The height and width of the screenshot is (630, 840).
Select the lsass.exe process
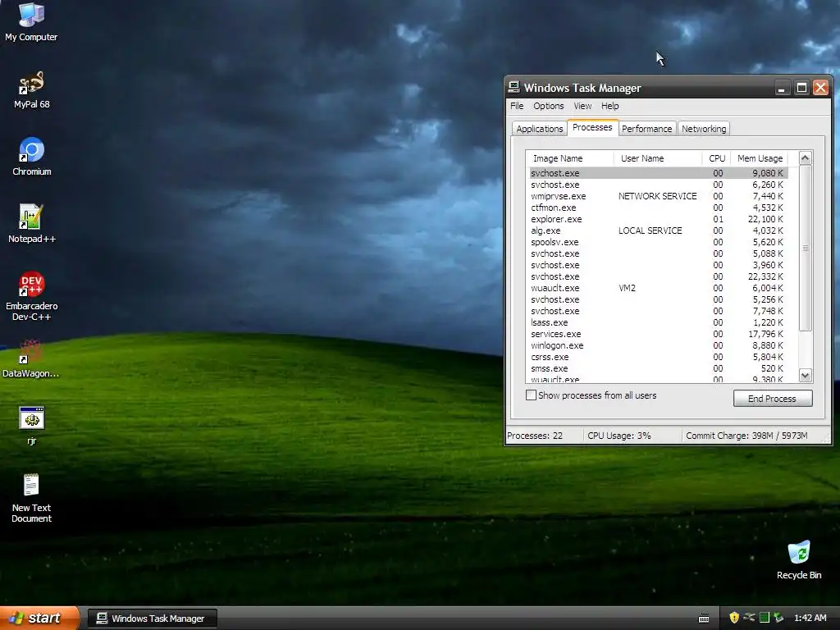659,322
